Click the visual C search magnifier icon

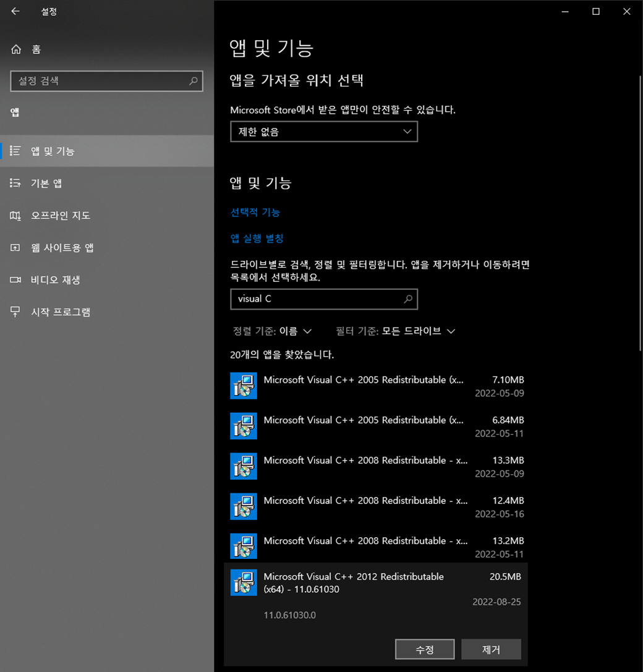(x=408, y=299)
